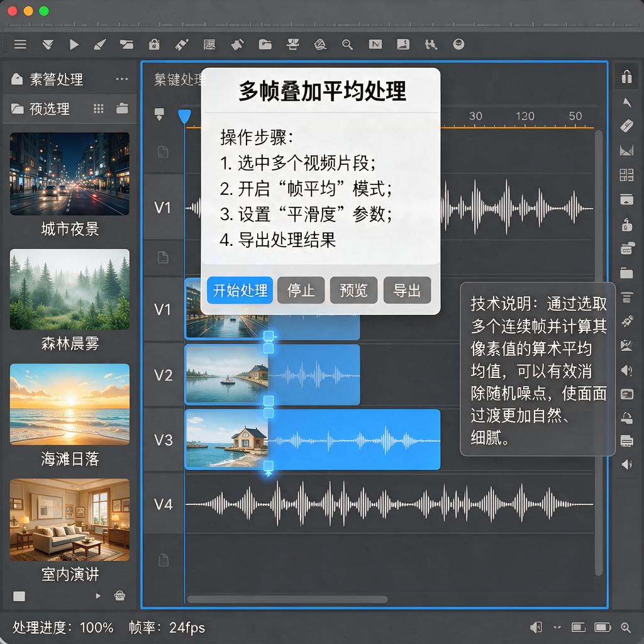Select the brush tool in the top toolbar

tap(100, 45)
